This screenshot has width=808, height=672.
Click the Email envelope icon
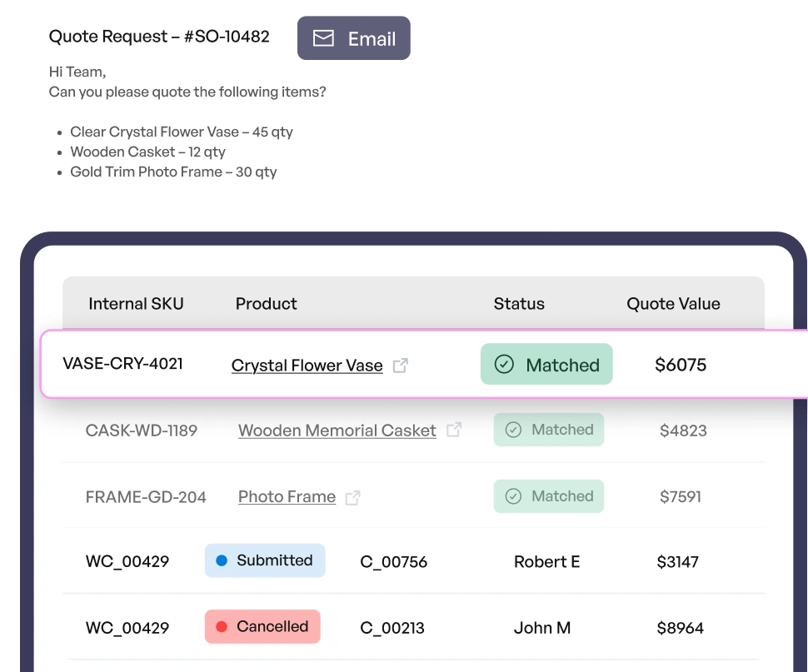point(323,38)
